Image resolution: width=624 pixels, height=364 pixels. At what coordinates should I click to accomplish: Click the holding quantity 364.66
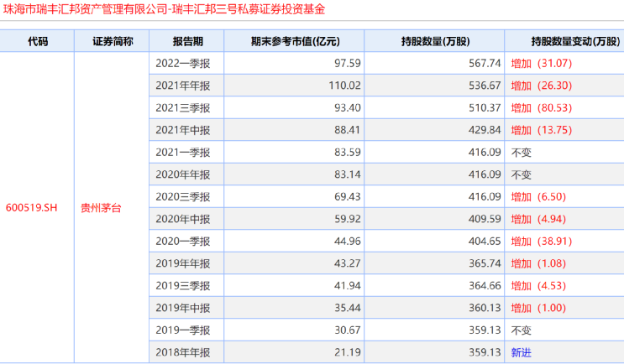tap(485, 286)
